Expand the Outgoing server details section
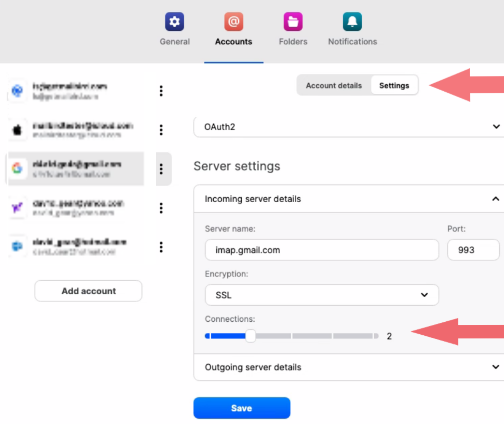This screenshot has width=504, height=424. tap(495, 367)
